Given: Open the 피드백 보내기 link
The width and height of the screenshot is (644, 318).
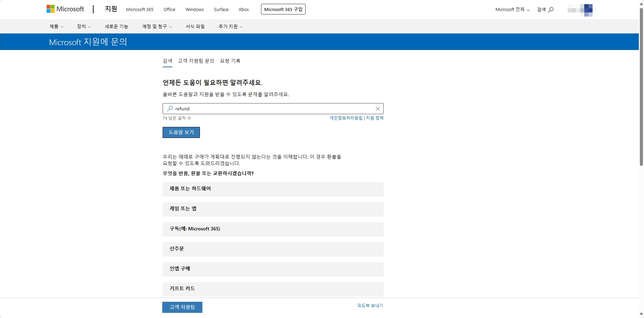Looking at the screenshot, I should pos(370,306).
